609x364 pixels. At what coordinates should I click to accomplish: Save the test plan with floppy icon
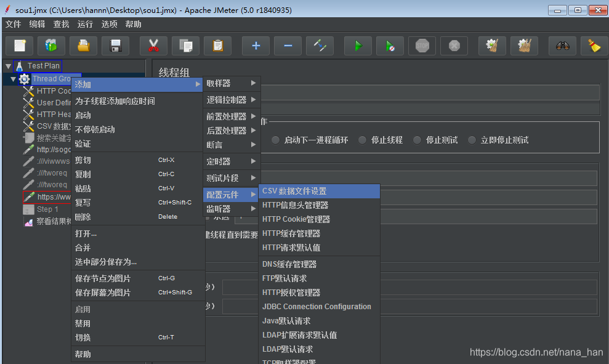(x=115, y=46)
